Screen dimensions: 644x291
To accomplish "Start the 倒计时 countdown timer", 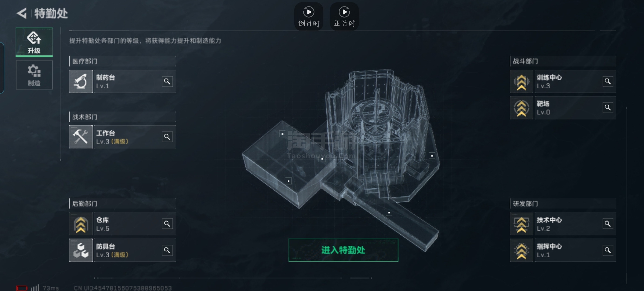I will [x=309, y=16].
